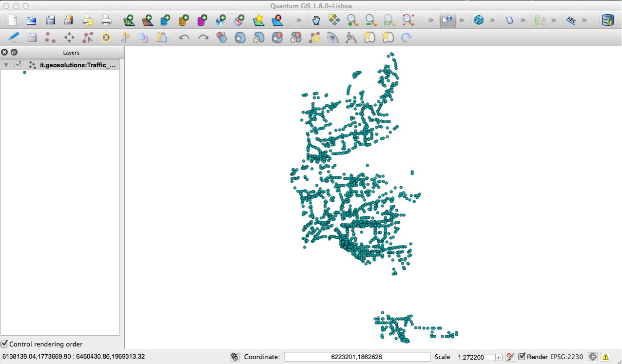The image size is (622, 364).
Task: Open the Composer Manager printer icon
Action: pos(106,20)
